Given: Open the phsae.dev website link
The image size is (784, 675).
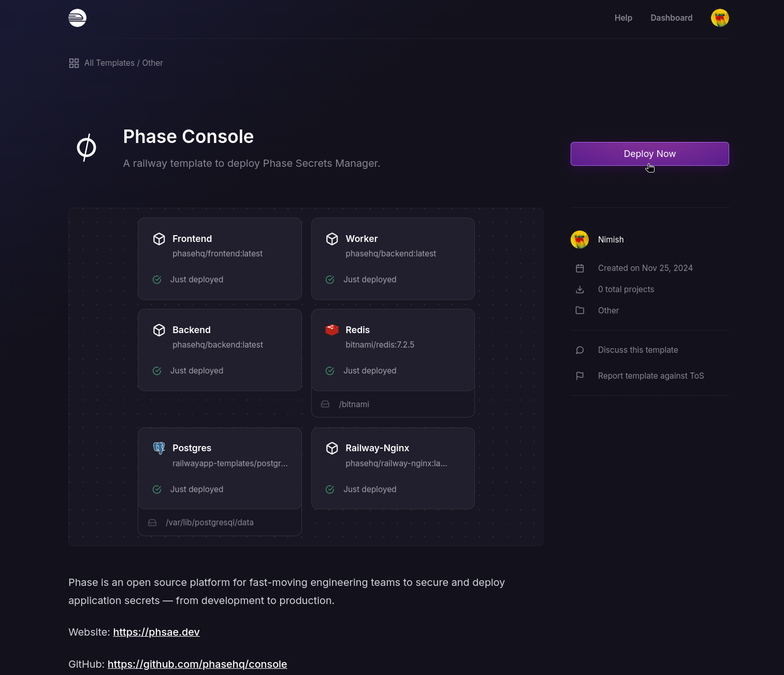Looking at the screenshot, I should coord(156,633).
